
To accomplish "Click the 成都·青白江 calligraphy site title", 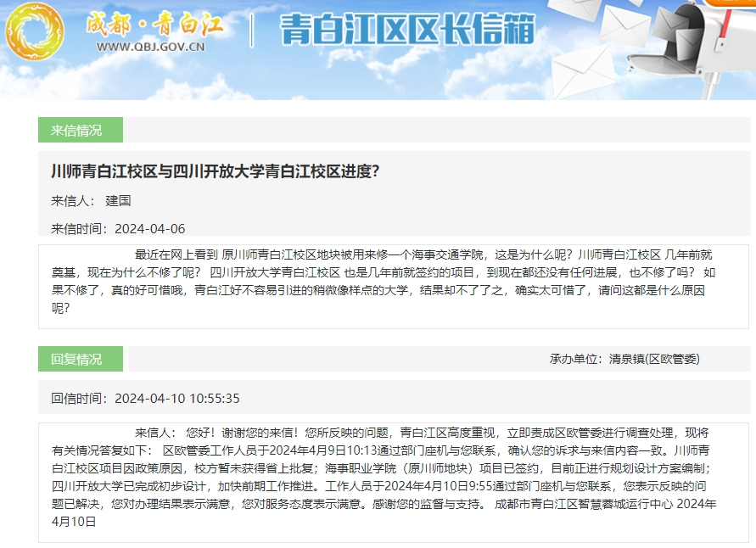I will [x=154, y=24].
